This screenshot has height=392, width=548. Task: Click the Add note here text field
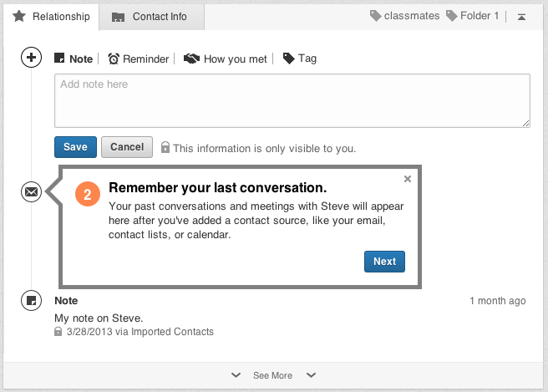(292, 101)
